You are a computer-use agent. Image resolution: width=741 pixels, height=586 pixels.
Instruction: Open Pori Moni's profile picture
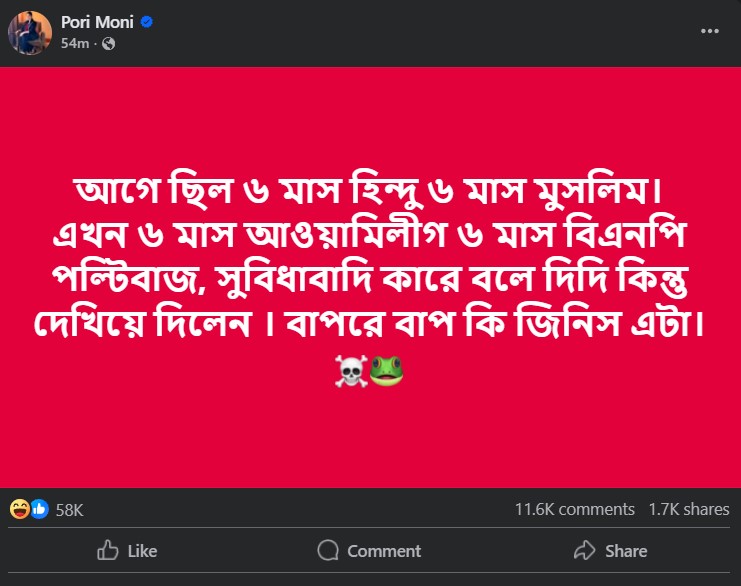click(30, 33)
